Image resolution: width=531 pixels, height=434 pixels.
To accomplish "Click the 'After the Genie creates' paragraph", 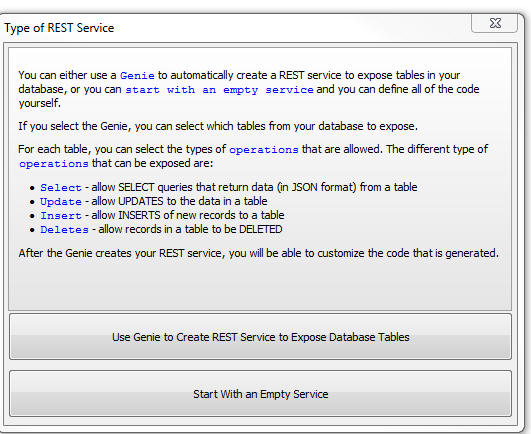I will [259, 253].
